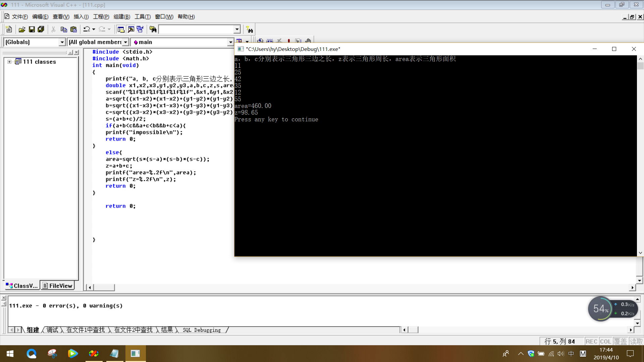This screenshot has width=644, height=362.
Task: Open the 组建(B) menu
Action: (x=122, y=17)
